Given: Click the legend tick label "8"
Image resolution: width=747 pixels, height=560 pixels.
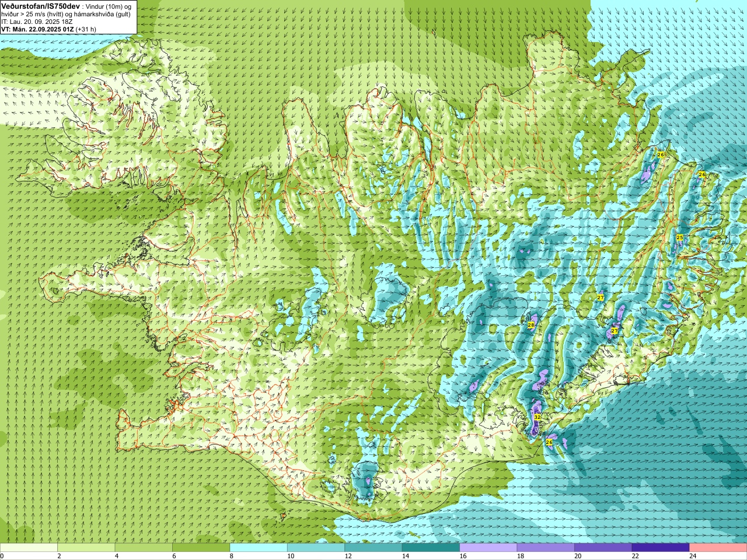Looking at the screenshot, I should click(x=232, y=556).
